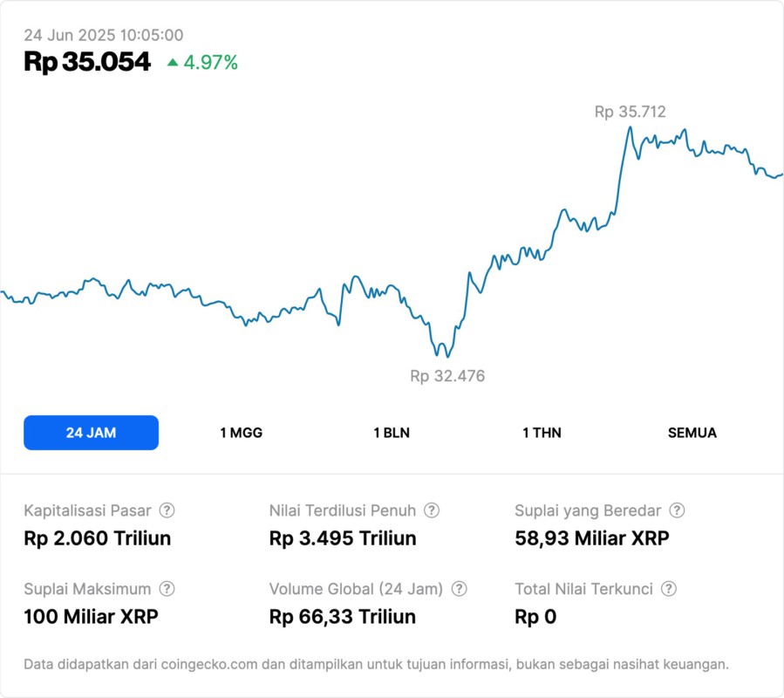Image resolution: width=784 pixels, height=698 pixels.
Task: Show the 1 BLN price chart
Action: coord(392,433)
